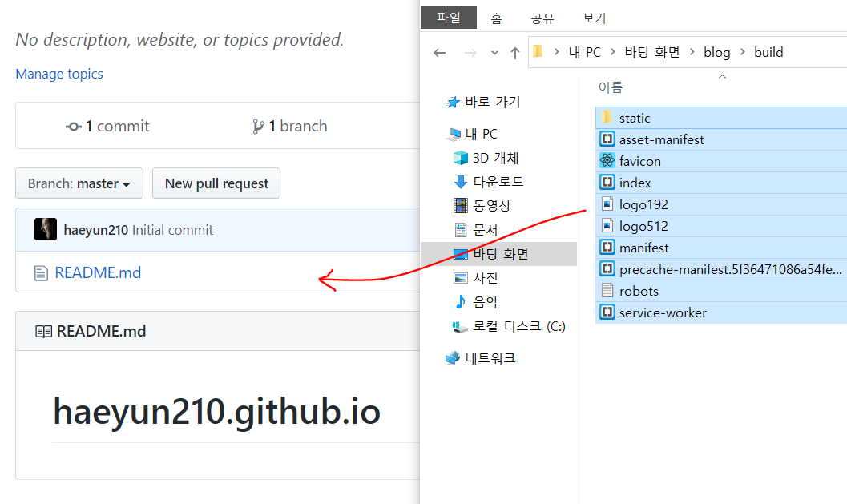Open the 공유 ribbon tab

[542, 18]
